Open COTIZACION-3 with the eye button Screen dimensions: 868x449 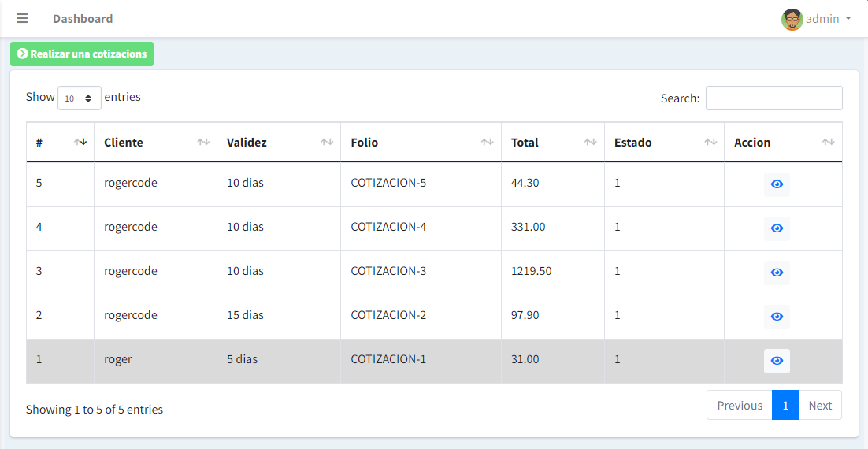click(x=777, y=273)
